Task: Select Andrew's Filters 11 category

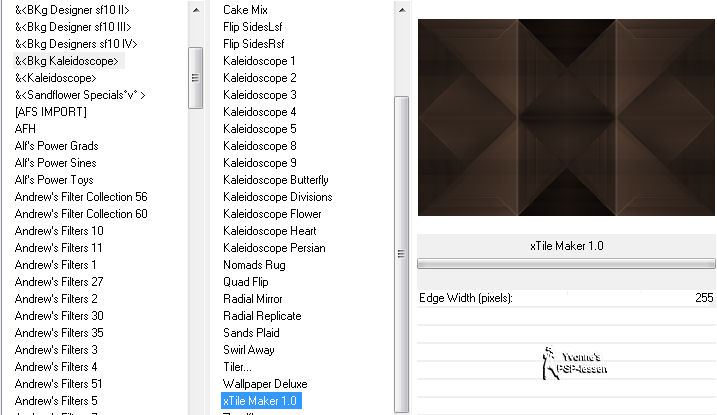Action: [59, 248]
